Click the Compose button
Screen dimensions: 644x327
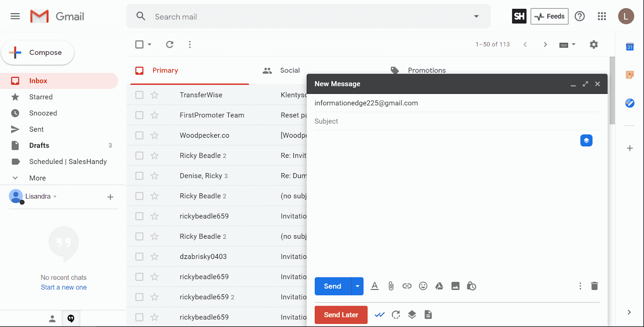(x=38, y=52)
